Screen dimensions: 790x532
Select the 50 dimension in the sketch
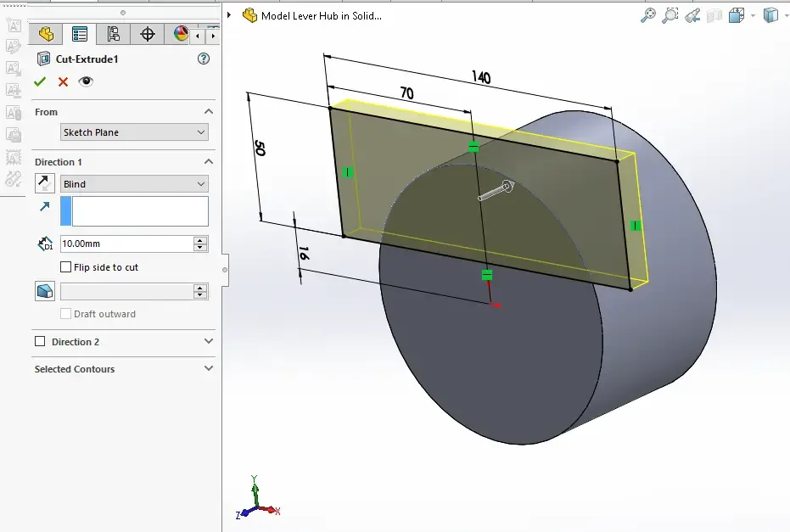(x=260, y=148)
